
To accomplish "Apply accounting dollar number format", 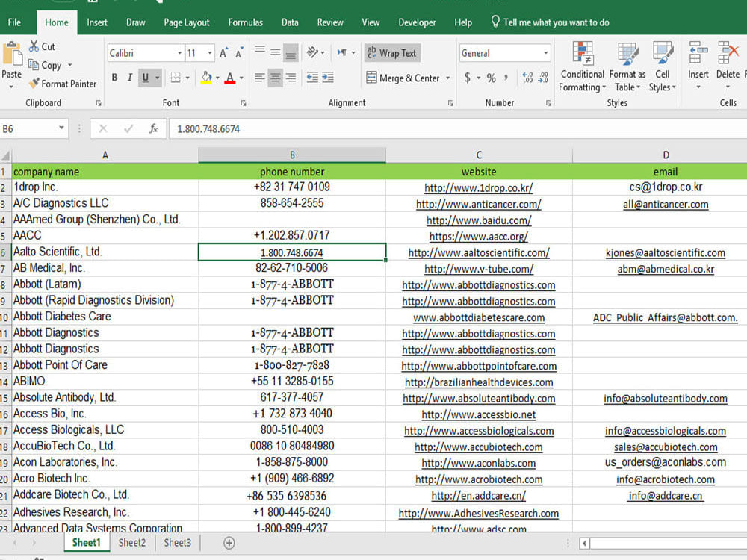I will [x=468, y=78].
